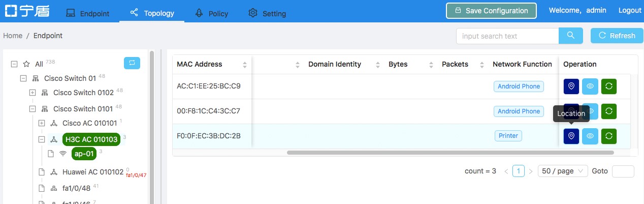This screenshot has width=644, height=204.
Task: Sort by Domain Identity column
Action: point(377,65)
